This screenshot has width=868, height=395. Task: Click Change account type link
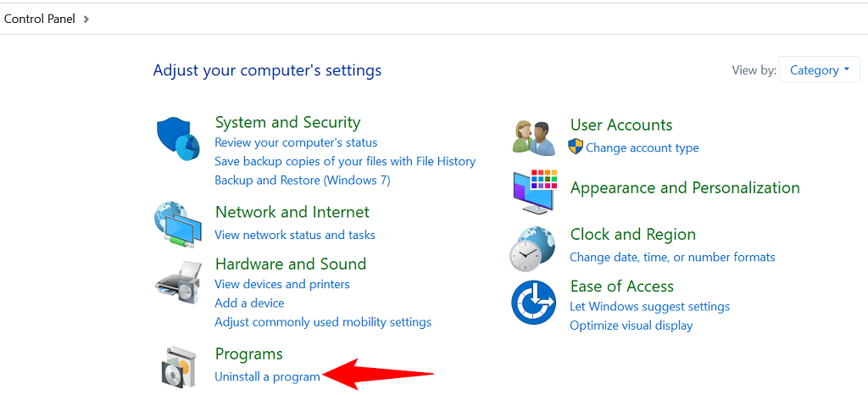(x=642, y=147)
